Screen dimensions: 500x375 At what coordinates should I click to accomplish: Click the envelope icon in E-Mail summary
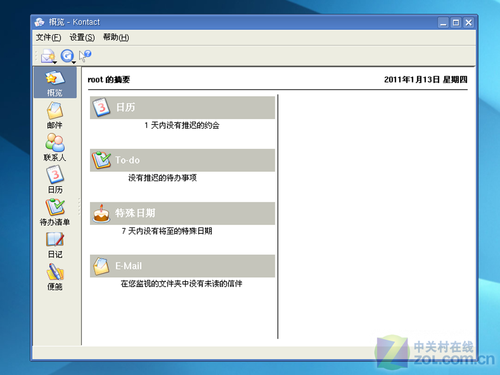click(x=101, y=266)
